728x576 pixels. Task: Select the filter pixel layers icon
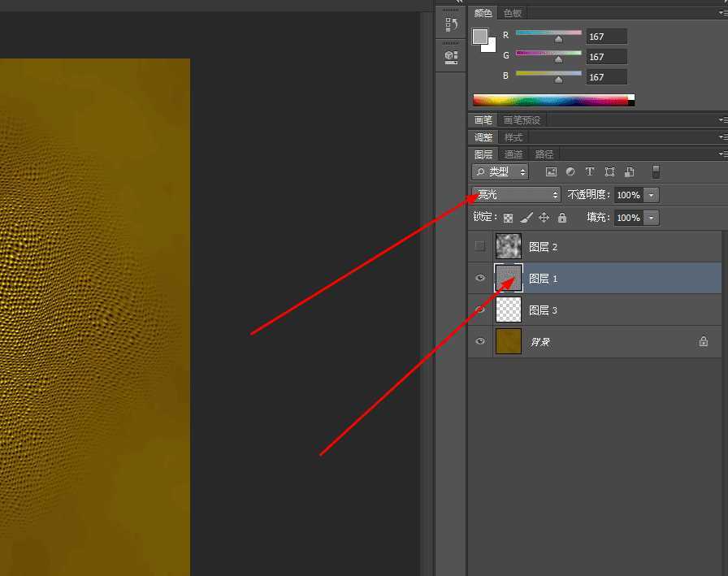tap(552, 171)
